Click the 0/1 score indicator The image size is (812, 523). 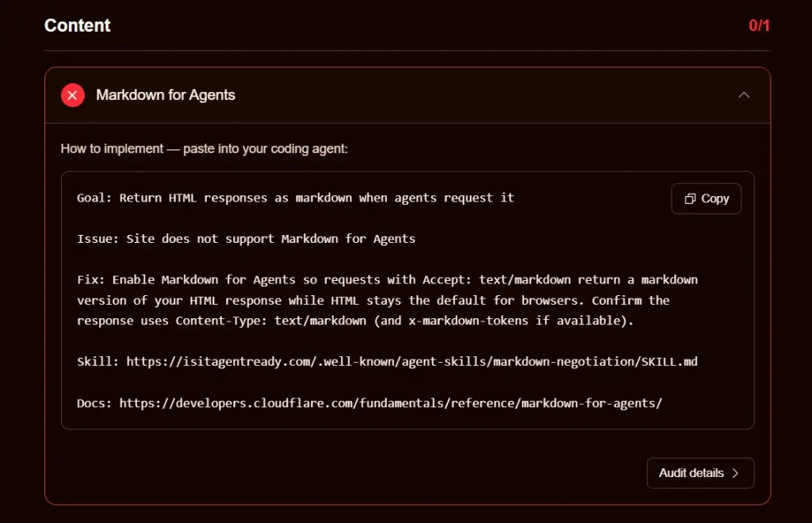tap(759, 25)
